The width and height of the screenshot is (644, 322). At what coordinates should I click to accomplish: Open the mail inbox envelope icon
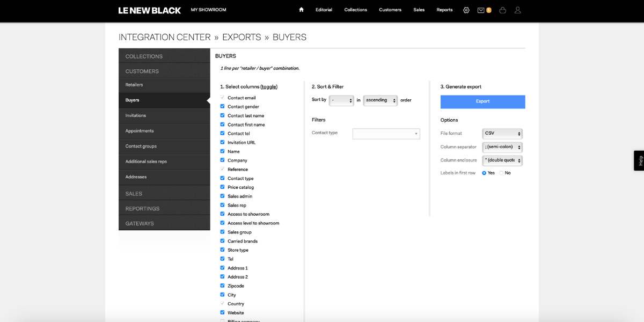[481, 10]
